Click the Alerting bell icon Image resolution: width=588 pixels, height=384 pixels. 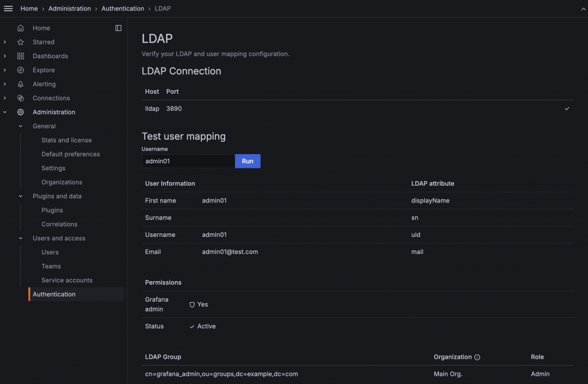21,84
